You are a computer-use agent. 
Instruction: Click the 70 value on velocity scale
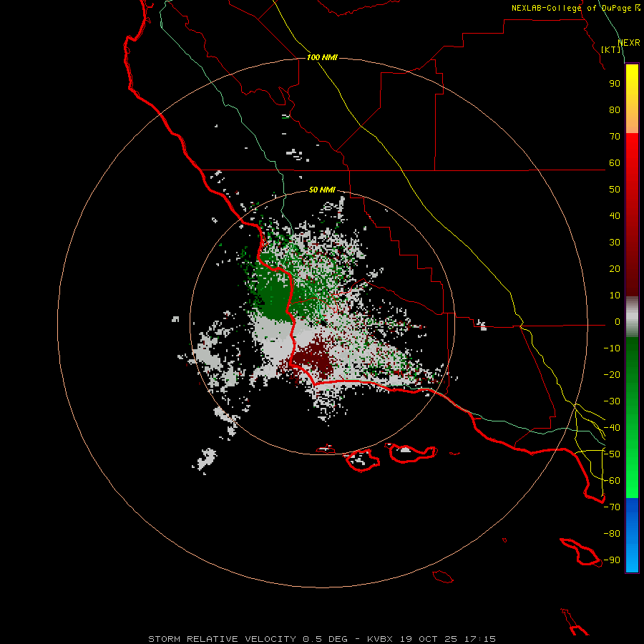[x=615, y=137]
